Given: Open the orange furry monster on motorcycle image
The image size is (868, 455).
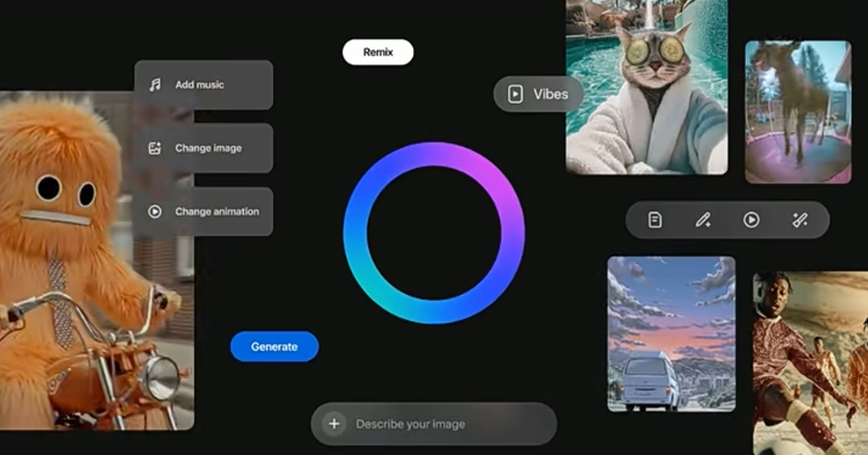Looking at the screenshot, I should click(97, 260).
